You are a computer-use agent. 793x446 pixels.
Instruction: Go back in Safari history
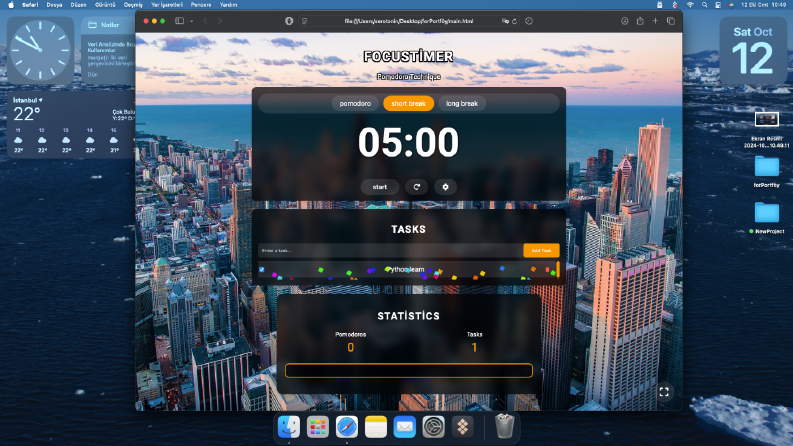coord(205,21)
